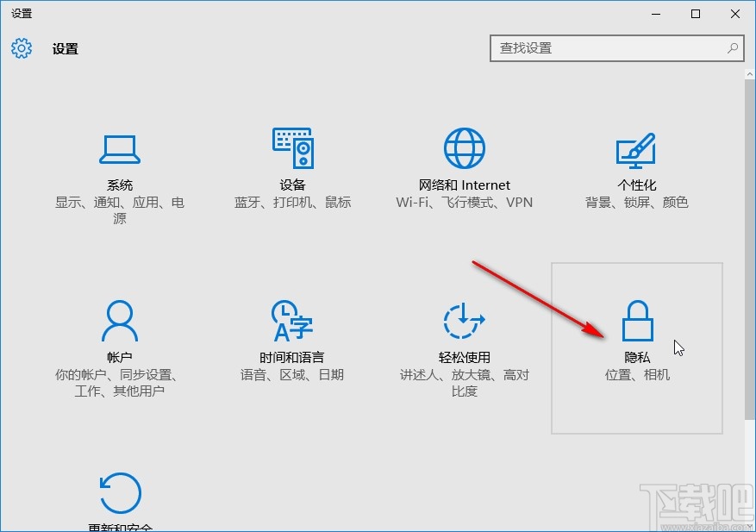This screenshot has height=532, width=756.
Task: Select the 查找设置 search input field
Action: [603, 48]
